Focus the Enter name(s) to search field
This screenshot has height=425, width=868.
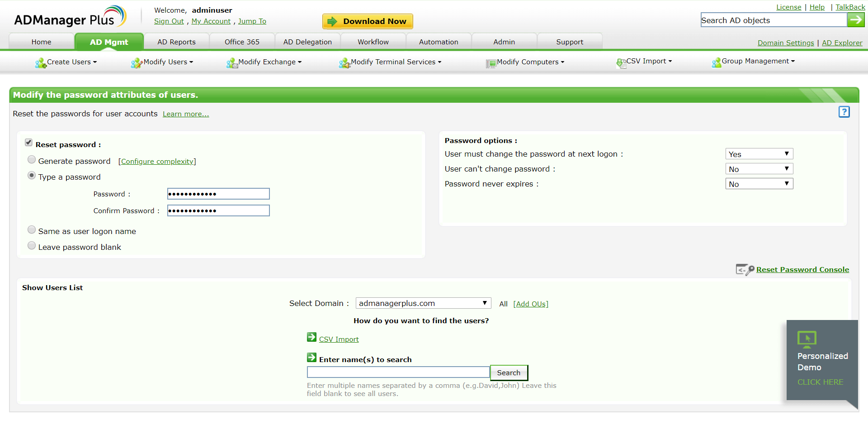pyautogui.click(x=398, y=372)
